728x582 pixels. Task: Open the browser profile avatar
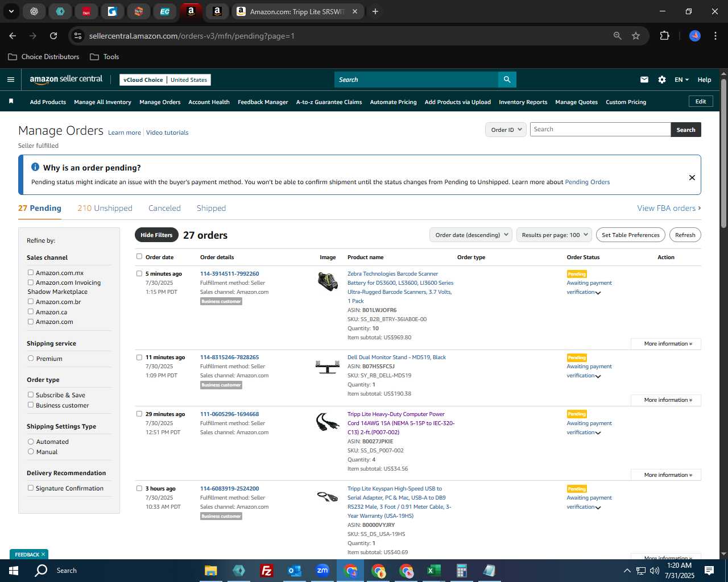(x=695, y=36)
